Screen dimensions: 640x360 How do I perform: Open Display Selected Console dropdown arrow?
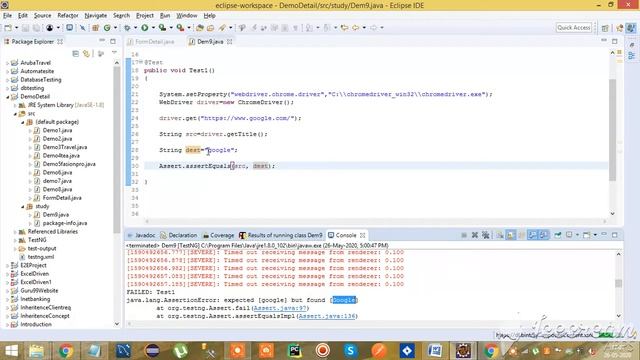pyautogui.click(x=577, y=235)
